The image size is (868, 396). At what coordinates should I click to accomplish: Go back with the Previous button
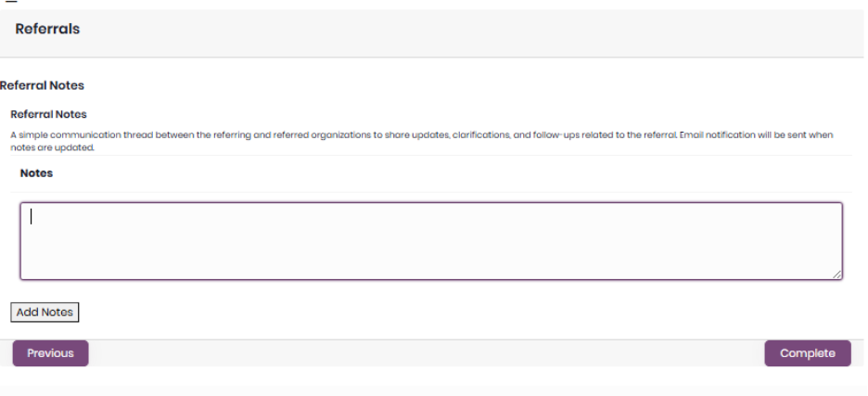[x=50, y=353]
